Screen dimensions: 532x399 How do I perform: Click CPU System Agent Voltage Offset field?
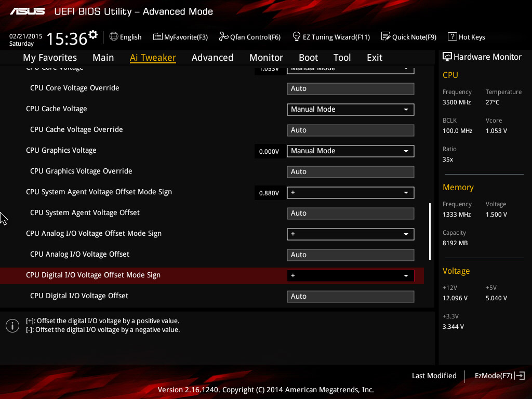pyautogui.click(x=351, y=214)
